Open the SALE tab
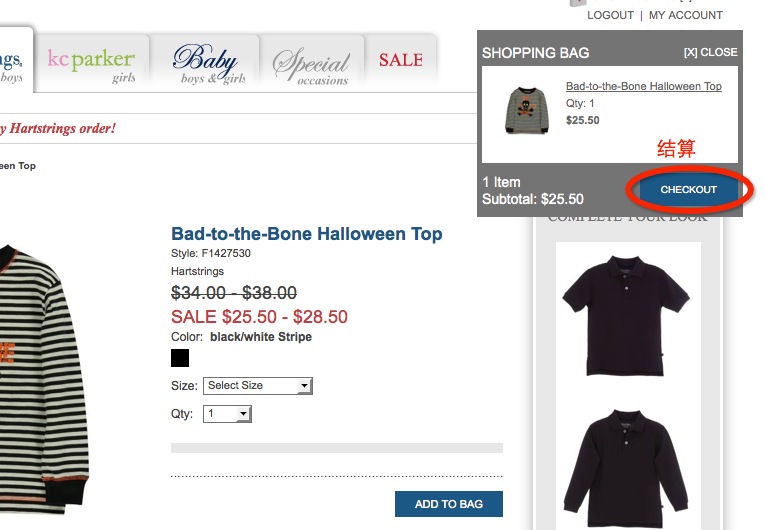 400,60
